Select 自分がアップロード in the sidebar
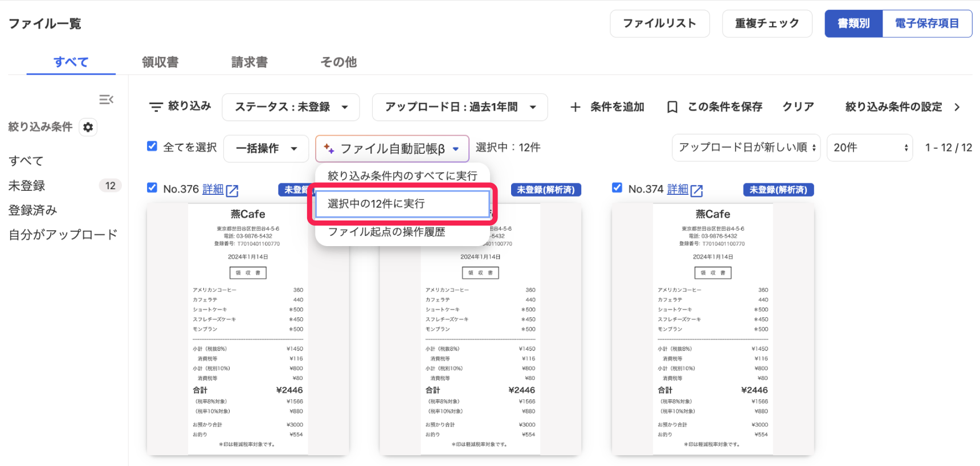Viewport: 980px width, 466px height. [63, 235]
